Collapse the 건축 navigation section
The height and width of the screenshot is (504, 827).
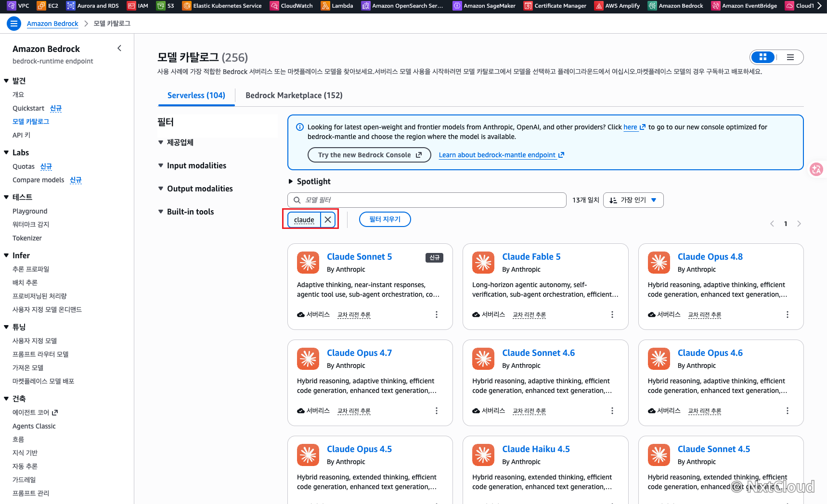[6, 398]
